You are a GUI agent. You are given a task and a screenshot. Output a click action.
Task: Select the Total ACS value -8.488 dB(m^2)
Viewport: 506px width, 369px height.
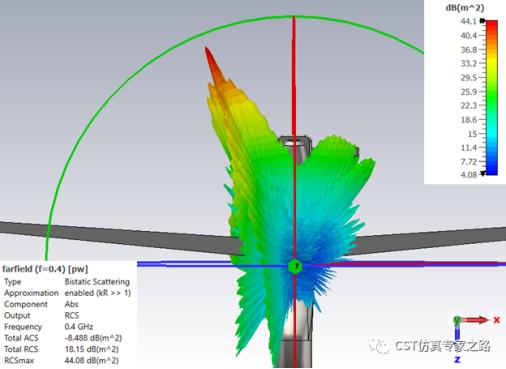pos(93,338)
